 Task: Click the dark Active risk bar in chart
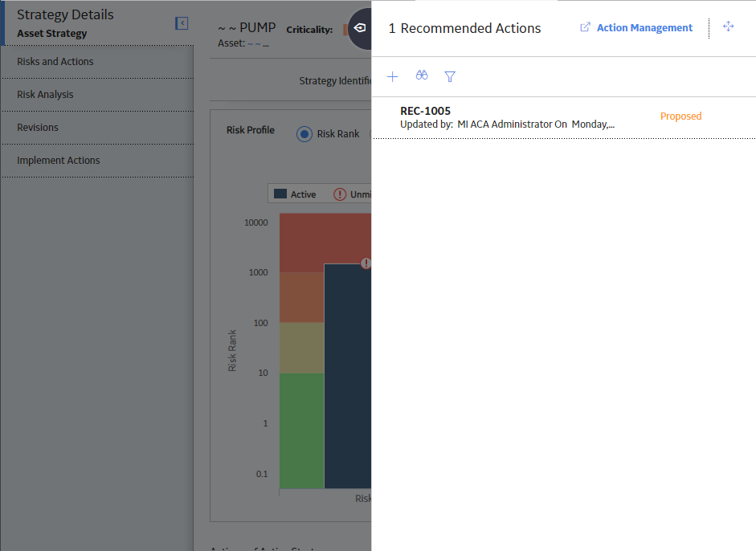click(348, 376)
